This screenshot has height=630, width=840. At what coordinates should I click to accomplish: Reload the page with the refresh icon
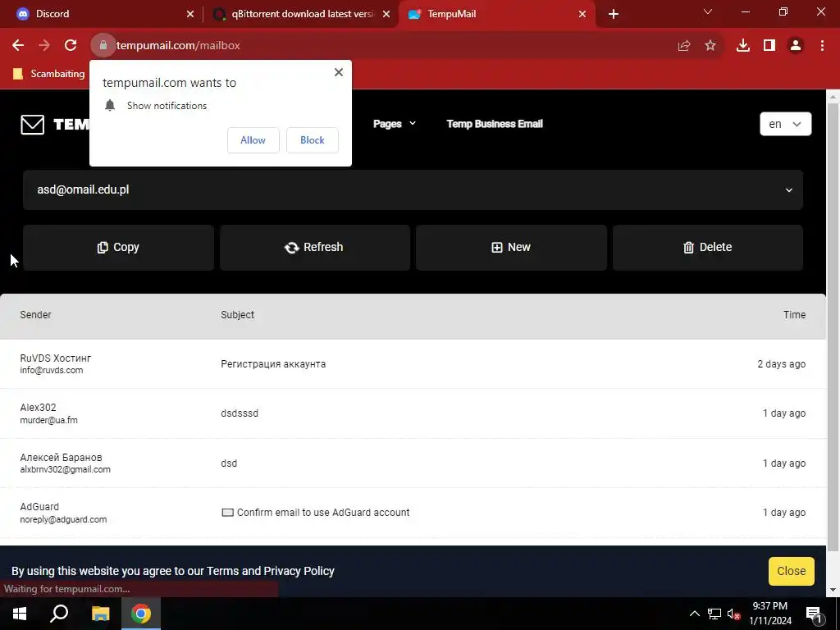[71, 46]
